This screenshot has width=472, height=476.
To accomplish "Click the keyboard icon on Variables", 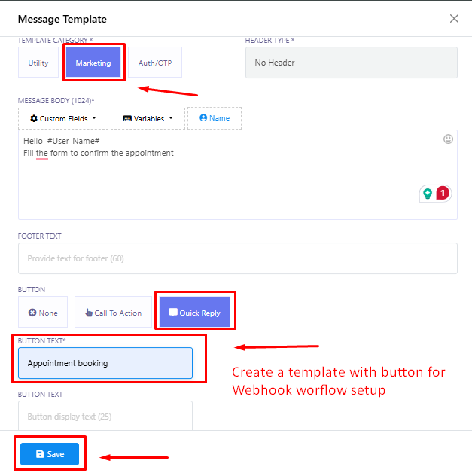I will coord(127,118).
